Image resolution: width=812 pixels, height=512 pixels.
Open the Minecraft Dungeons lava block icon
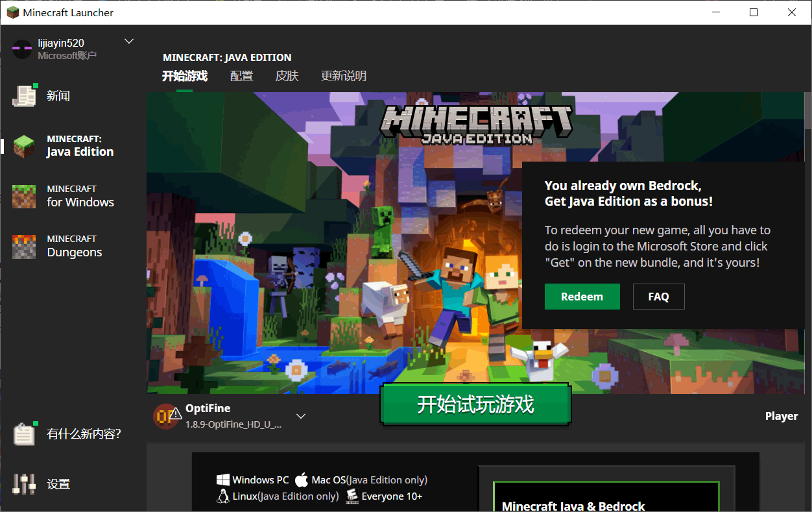tap(25, 246)
